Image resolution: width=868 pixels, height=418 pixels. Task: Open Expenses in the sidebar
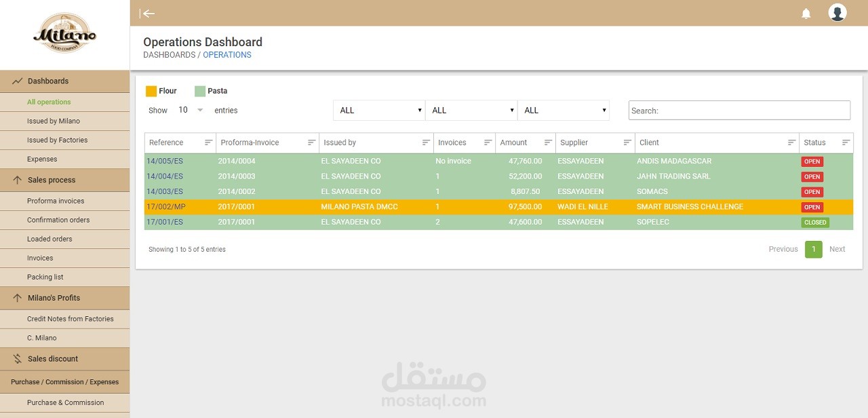tap(65, 159)
